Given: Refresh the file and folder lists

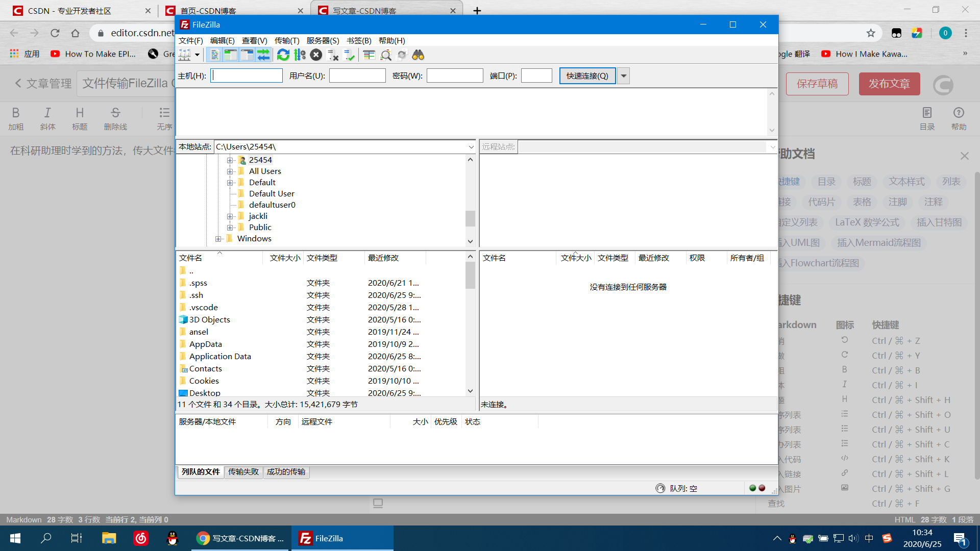Looking at the screenshot, I should [283, 55].
